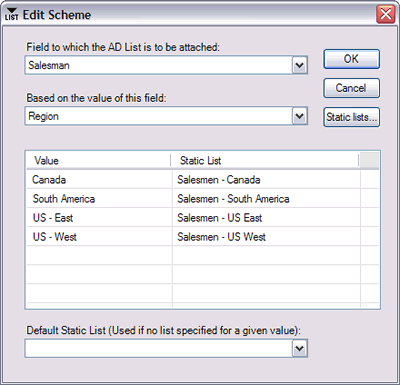The image size is (400, 385).
Task: Click the LIST icon in title bar
Action: click(x=11, y=15)
